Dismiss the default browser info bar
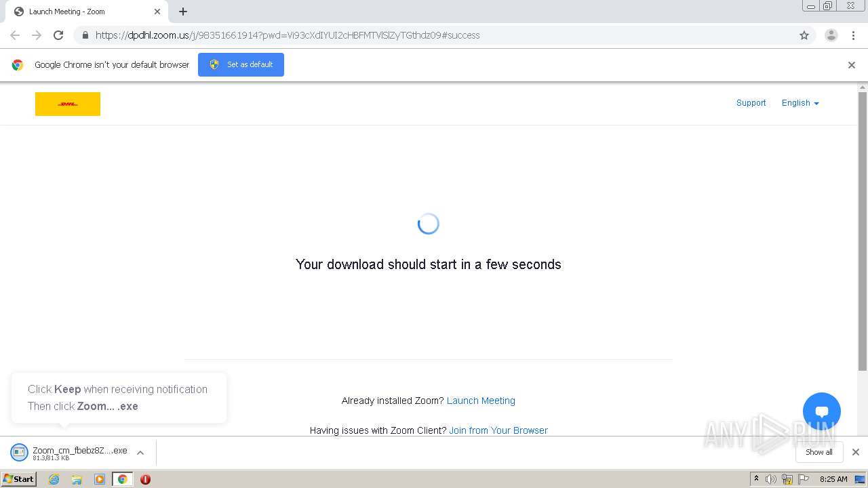The width and height of the screenshot is (868, 488). point(852,65)
